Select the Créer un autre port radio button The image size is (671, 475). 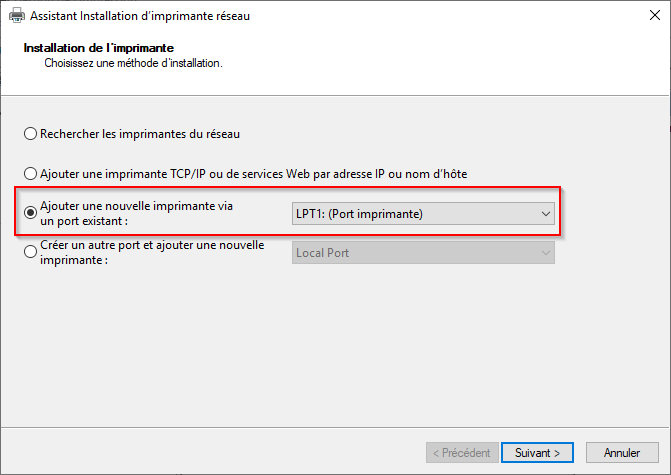(30, 252)
